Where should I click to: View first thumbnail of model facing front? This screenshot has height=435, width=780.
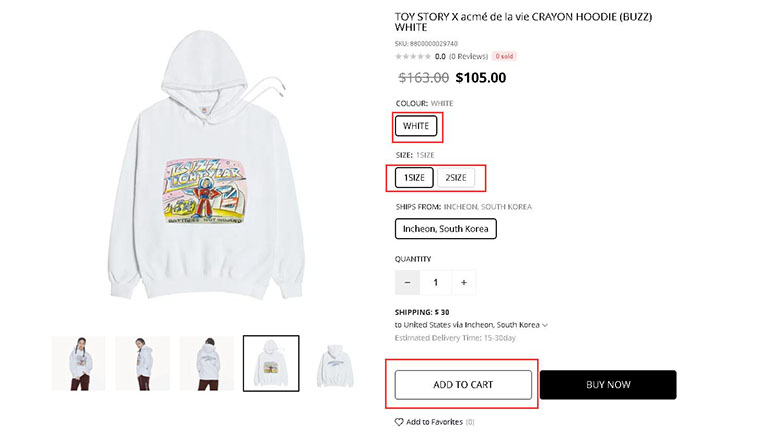(x=79, y=363)
